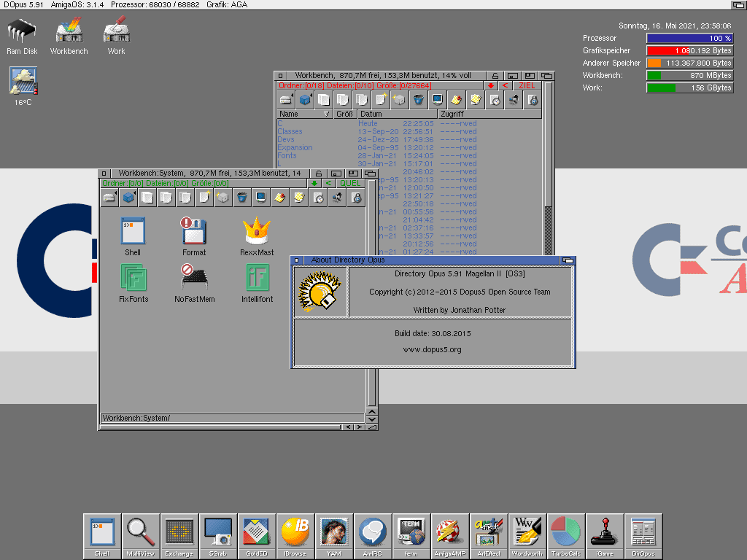Click trash bucket icon in System lister toolbar
Image resolution: width=747 pixels, height=560 pixels.
coord(242,197)
